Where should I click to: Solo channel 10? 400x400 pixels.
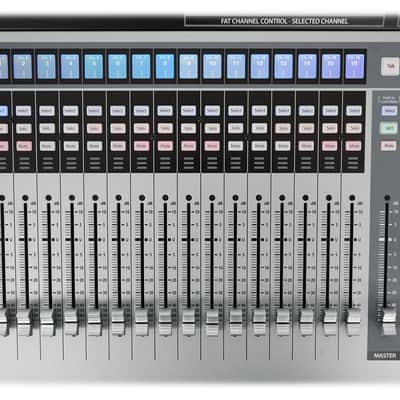[212, 129]
